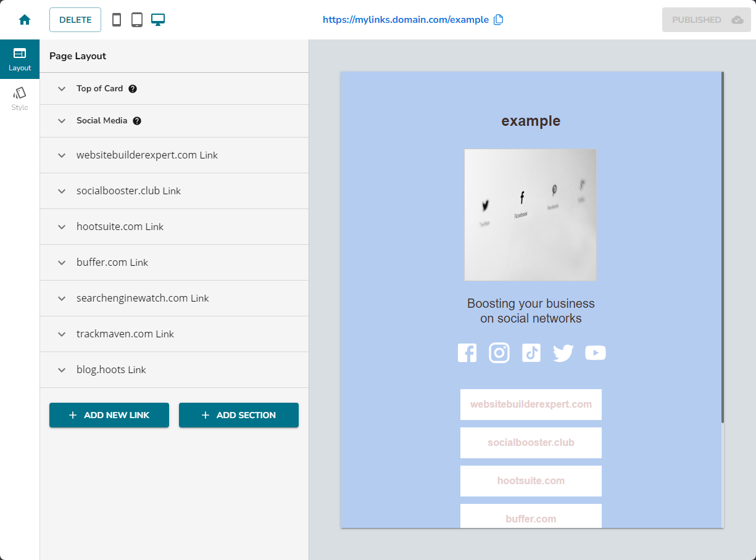
Task: Click the Page Layout heading
Action: click(x=78, y=56)
